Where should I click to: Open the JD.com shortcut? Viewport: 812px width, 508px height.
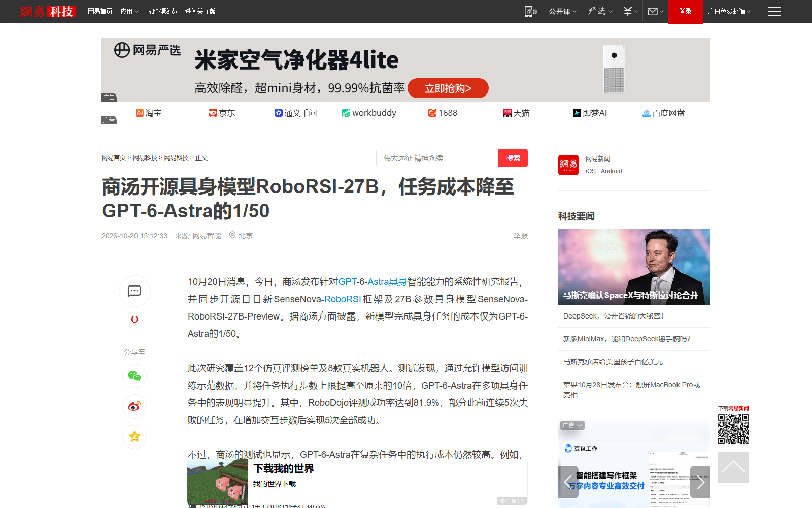[x=222, y=113]
